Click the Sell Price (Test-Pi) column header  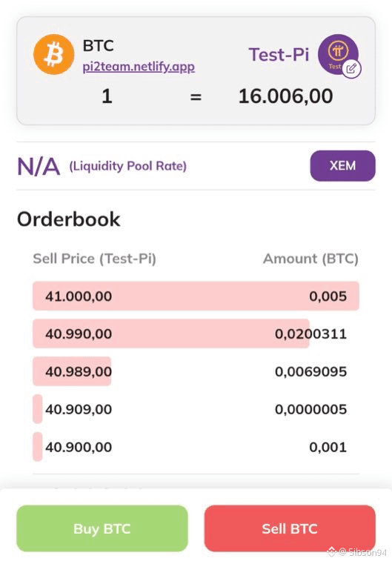click(95, 259)
